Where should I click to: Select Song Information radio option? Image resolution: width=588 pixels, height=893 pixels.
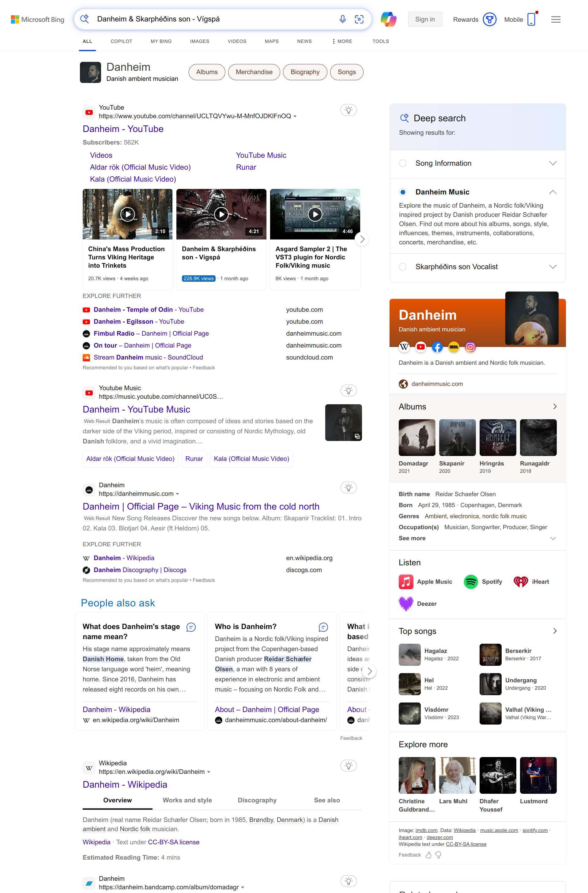pos(403,163)
